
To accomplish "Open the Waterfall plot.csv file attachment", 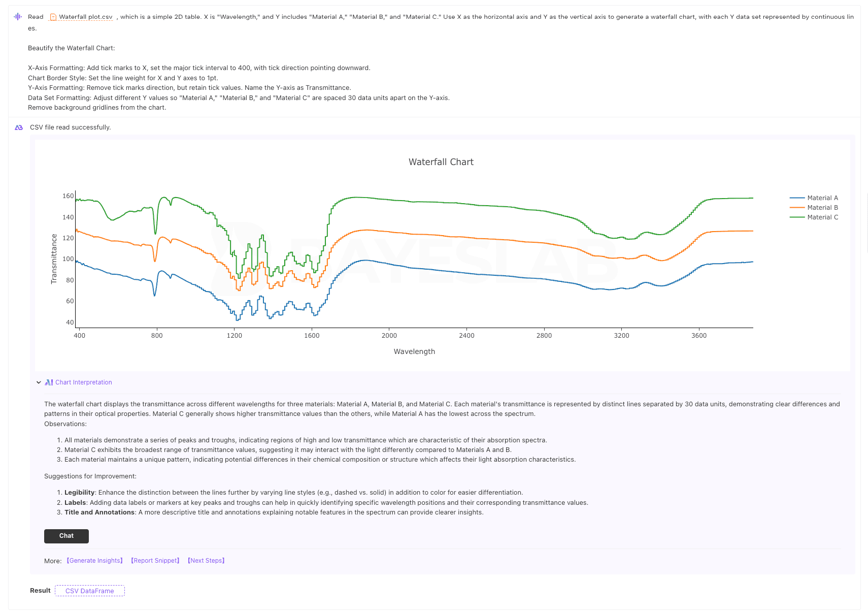I will tap(81, 17).
